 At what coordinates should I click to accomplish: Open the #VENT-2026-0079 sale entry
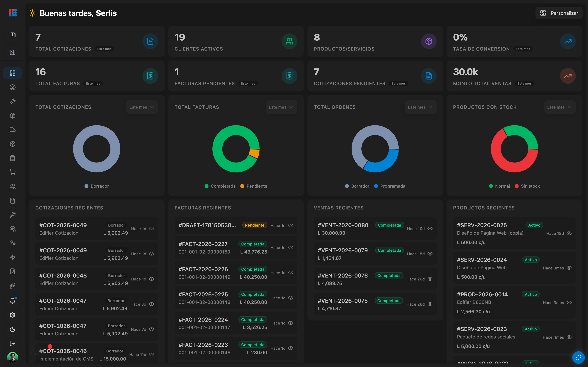pyautogui.click(x=375, y=254)
